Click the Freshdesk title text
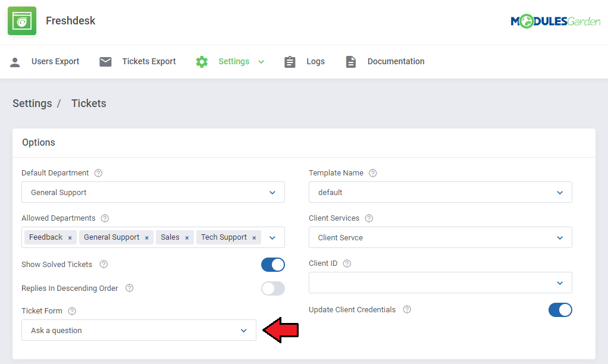Screen dimensions: 608x364 coord(71,21)
